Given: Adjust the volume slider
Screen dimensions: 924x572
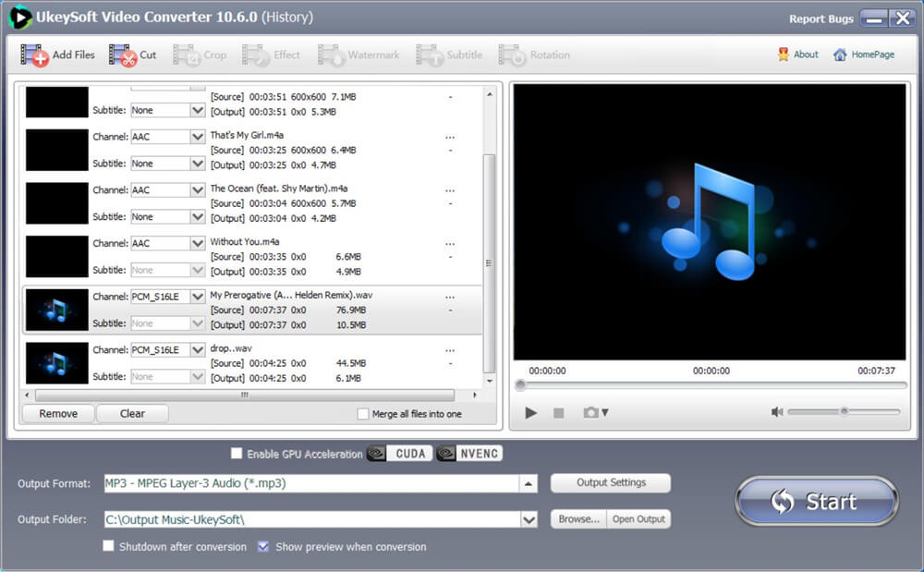Looking at the screenshot, I should point(844,412).
